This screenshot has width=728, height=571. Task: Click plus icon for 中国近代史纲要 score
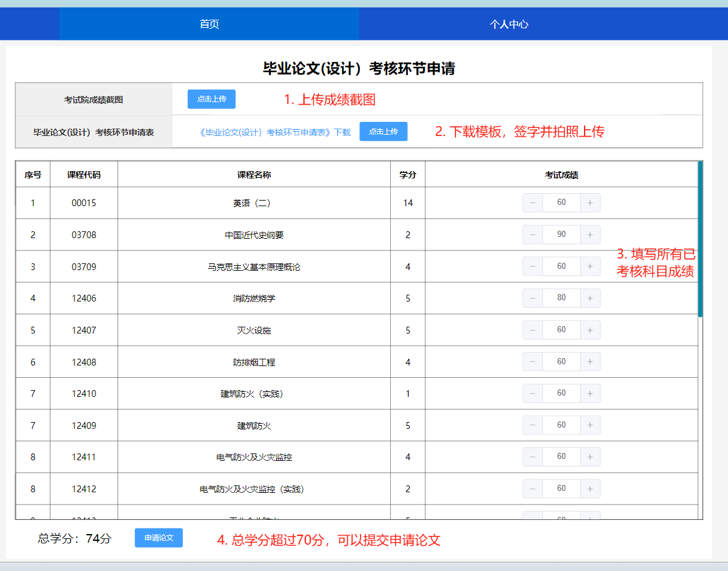tap(590, 235)
